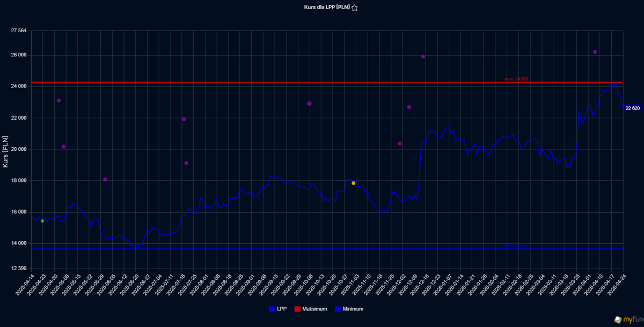This screenshot has width=644, height=327.
Task: Click the 'Kurs [PLN]' axis title
Action: coord(6,151)
